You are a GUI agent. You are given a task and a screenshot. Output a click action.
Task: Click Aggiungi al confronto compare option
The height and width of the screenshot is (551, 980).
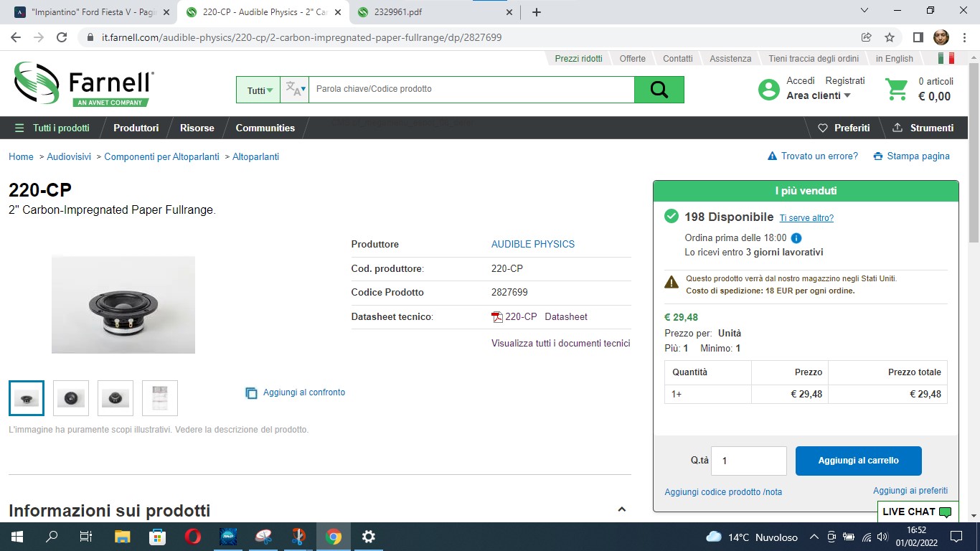296,392
